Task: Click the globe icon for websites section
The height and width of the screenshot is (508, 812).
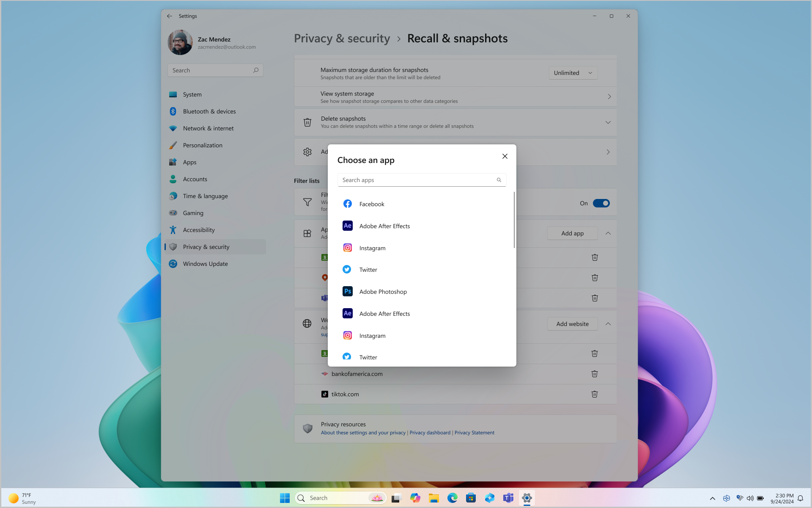Action: 307,323
